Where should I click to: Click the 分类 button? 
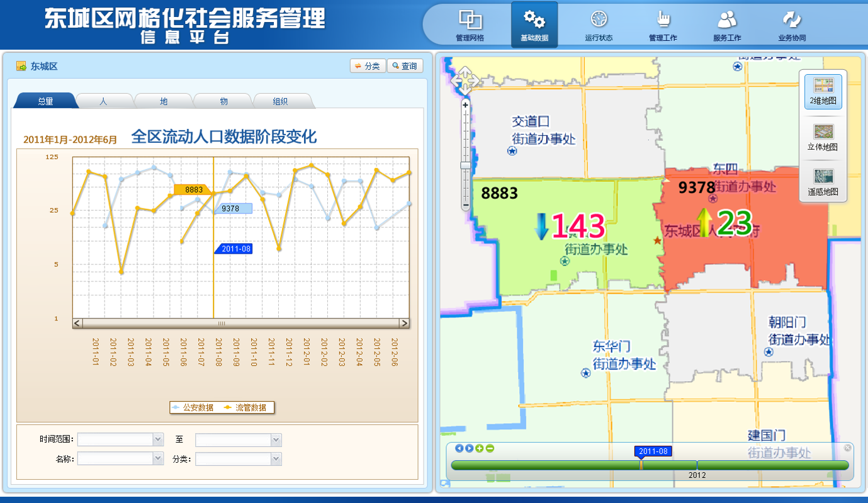coord(368,66)
